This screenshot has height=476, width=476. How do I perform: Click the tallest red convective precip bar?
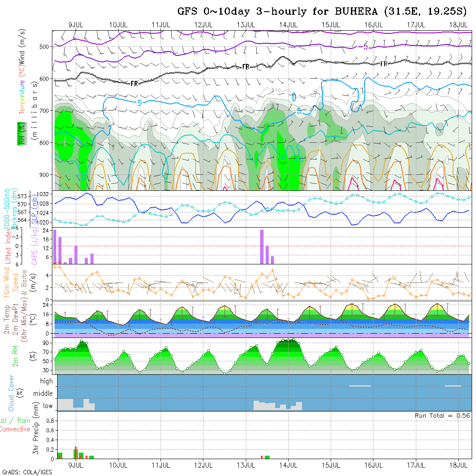tap(76, 453)
